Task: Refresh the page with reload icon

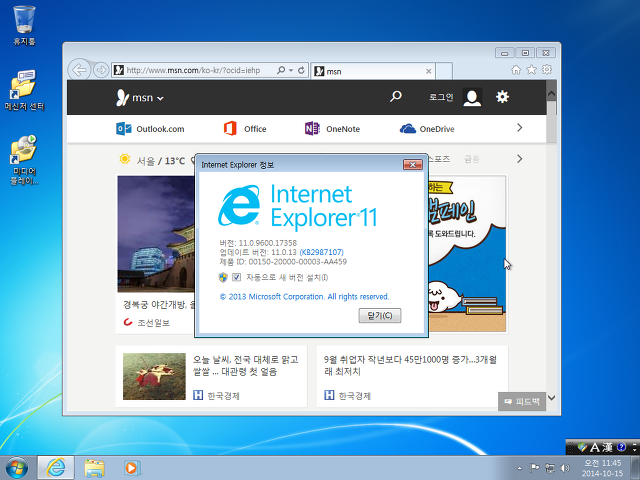Action: (x=301, y=70)
